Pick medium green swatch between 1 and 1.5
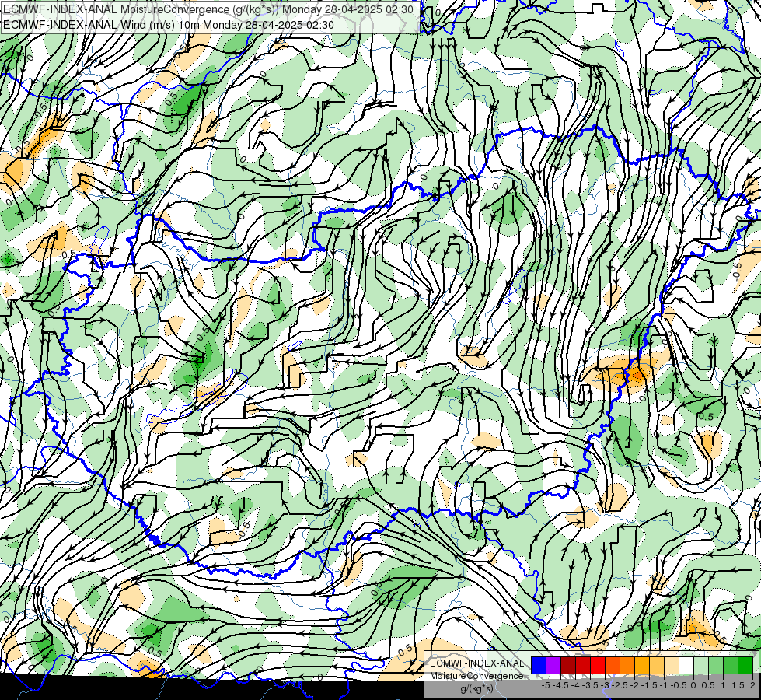Viewport: 761px width, 700px height. point(731,665)
